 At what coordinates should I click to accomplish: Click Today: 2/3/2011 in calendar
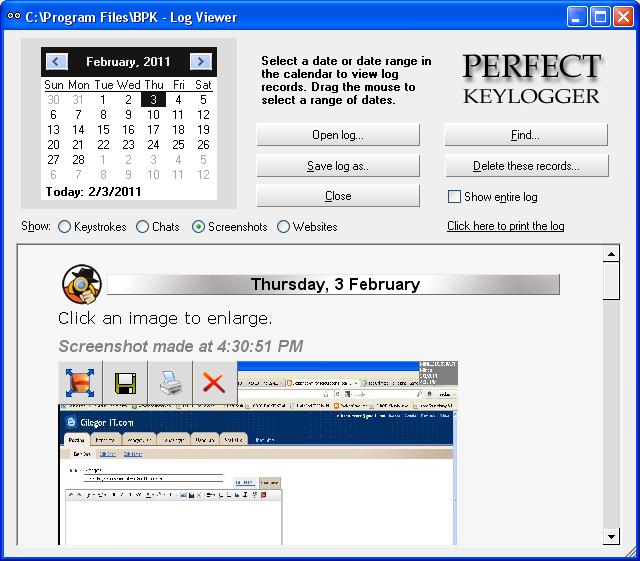pyautogui.click(x=93, y=191)
